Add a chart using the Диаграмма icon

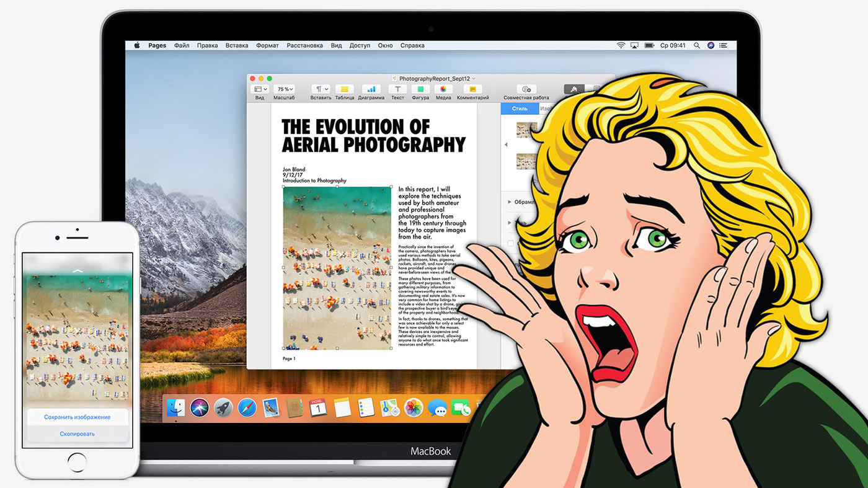tap(371, 90)
